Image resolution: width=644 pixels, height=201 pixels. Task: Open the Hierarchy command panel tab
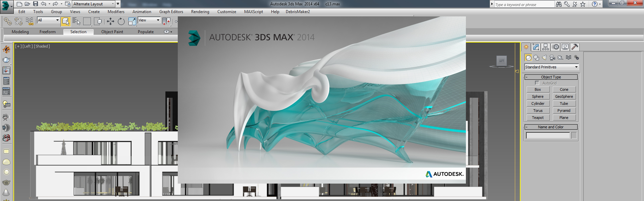click(x=545, y=47)
